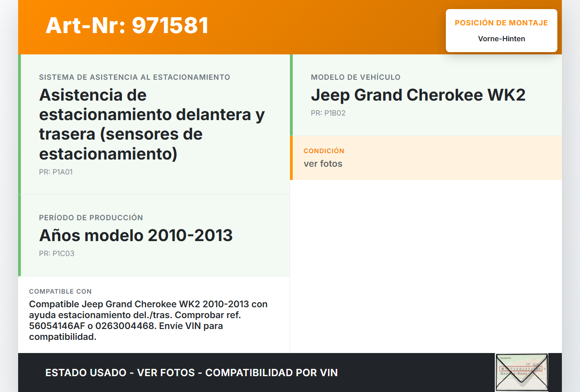Select the 'SISTEMA DE ASISTENCIA AL ESTACIONAMIENTO' label

tap(135, 77)
